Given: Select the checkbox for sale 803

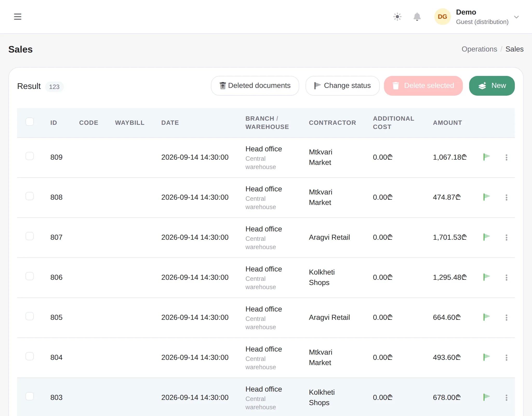Looking at the screenshot, I should (x=30, y=396).
